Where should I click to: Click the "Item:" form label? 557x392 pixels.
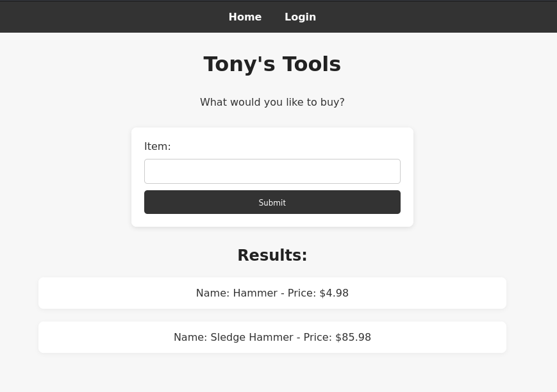[158, 147]
